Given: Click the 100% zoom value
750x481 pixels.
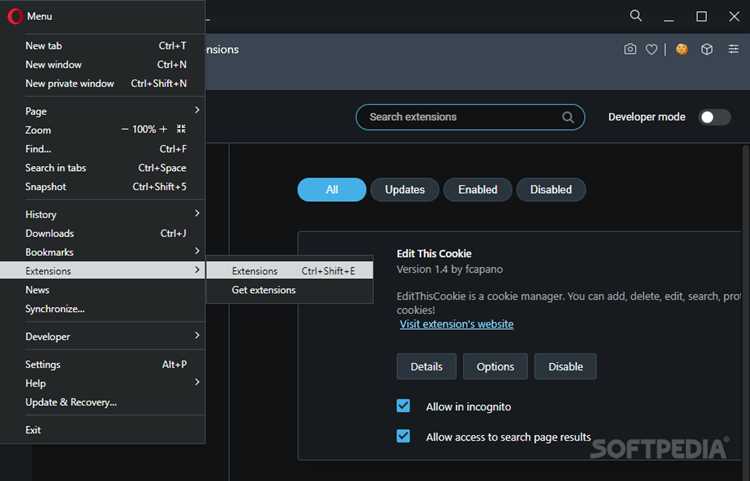Looking at the screenshot, I should 144,129.
